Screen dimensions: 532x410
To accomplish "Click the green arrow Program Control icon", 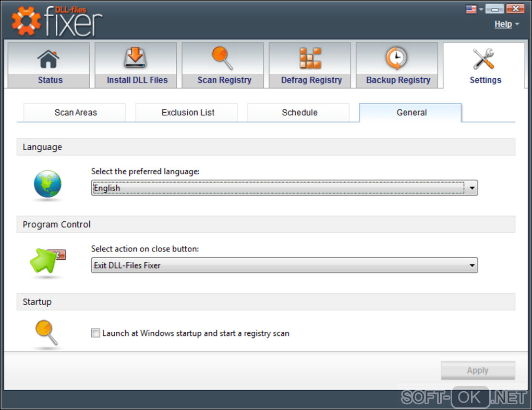I will tap(47, 261).
